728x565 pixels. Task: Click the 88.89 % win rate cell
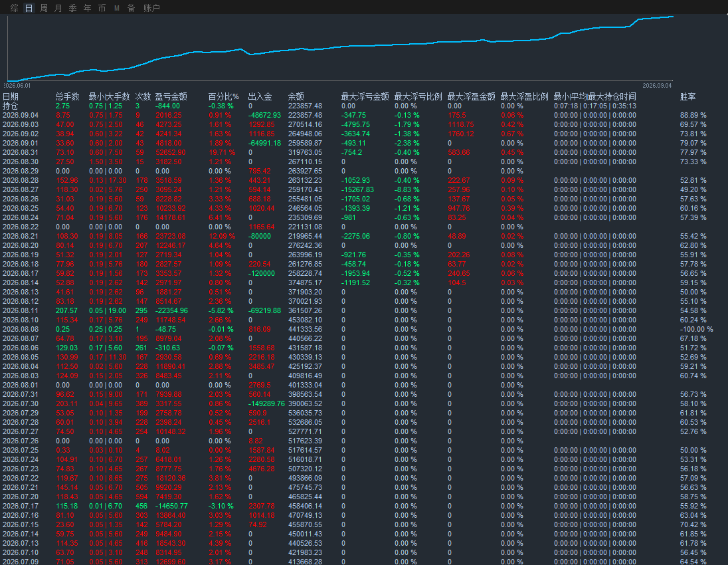tap(693, 115)
